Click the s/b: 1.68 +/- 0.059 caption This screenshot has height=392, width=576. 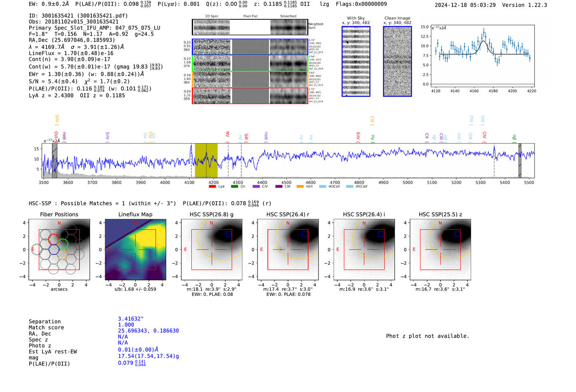(135, 289)
